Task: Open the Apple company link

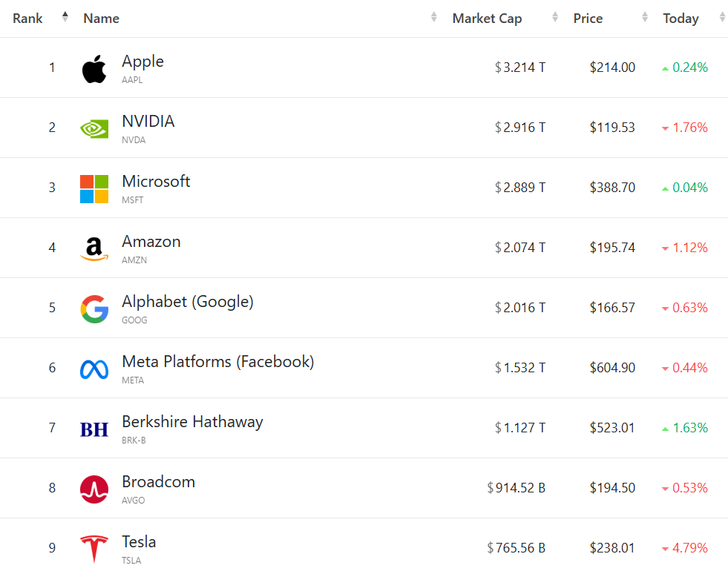Action: click(143, 62)
